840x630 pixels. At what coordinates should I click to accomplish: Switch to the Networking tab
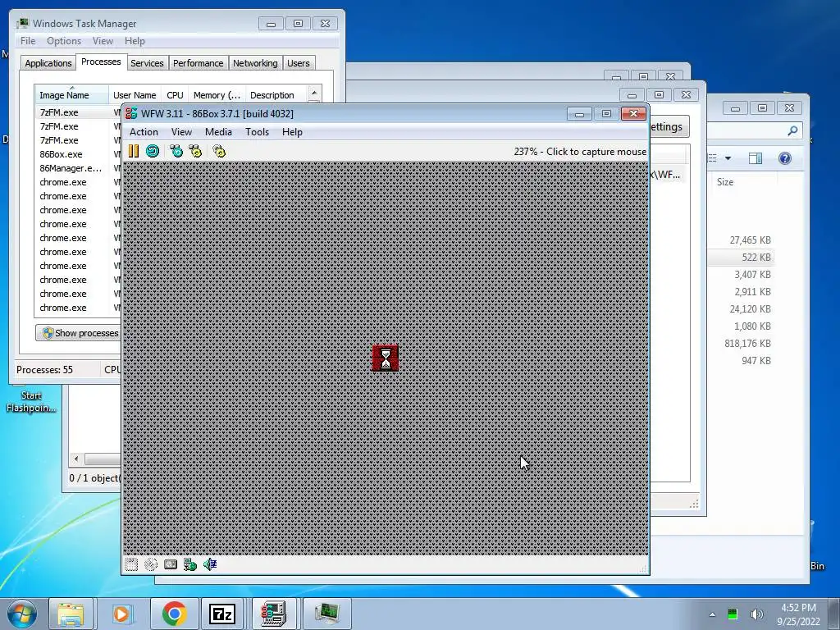[256, 63]
